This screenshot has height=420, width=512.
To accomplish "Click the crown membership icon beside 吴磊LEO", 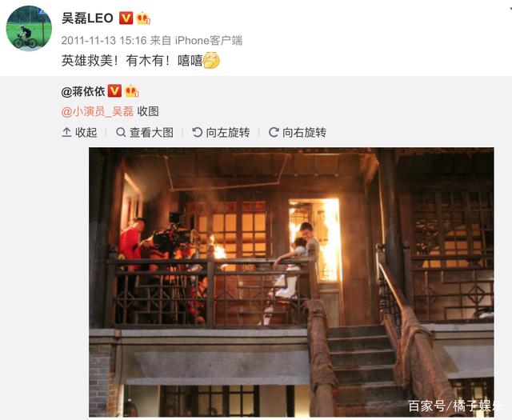I will point(143,18).
